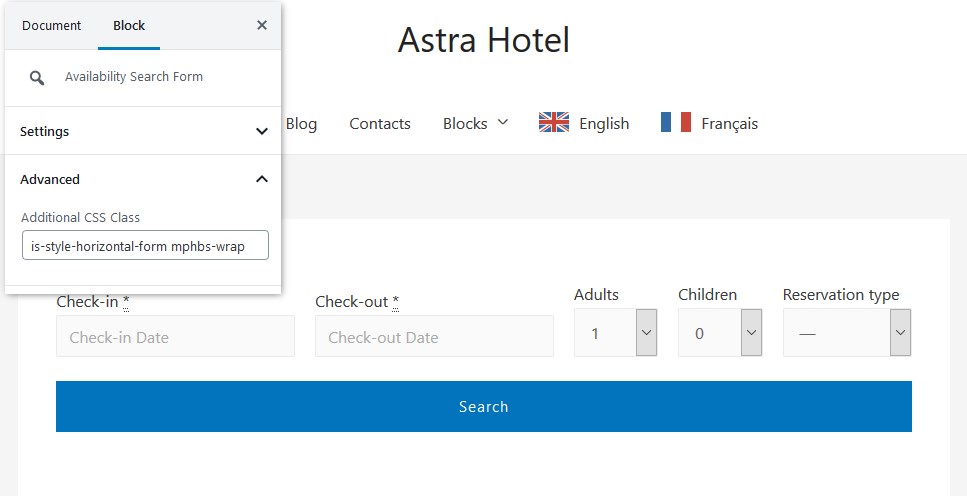Click the magnifier Availability Search Form icon

37,78
